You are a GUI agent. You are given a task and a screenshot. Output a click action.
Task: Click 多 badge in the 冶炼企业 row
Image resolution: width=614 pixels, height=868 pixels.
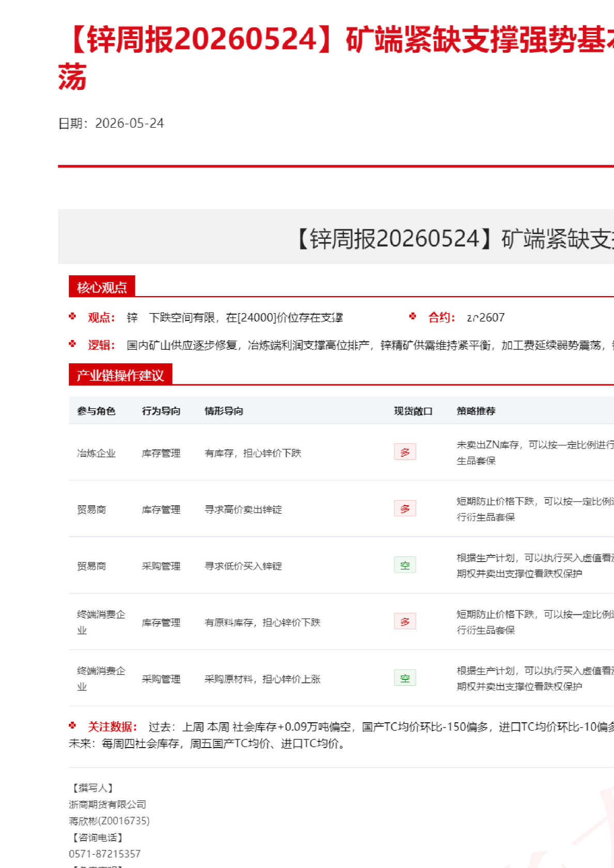405,452
